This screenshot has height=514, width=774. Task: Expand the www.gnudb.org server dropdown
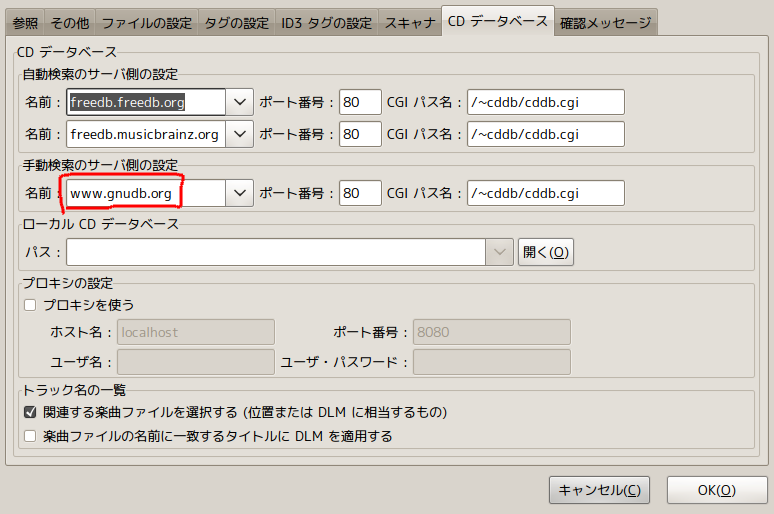click(x=240, y=193)
